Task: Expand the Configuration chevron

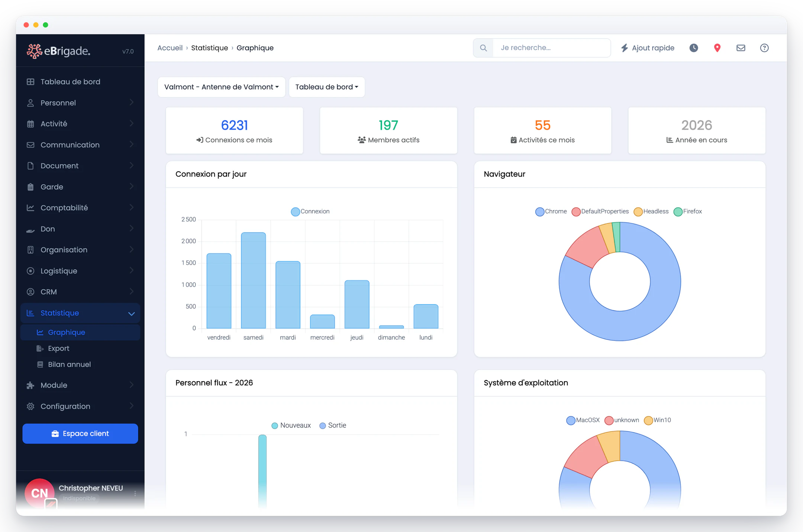Action: coord(132,406)
